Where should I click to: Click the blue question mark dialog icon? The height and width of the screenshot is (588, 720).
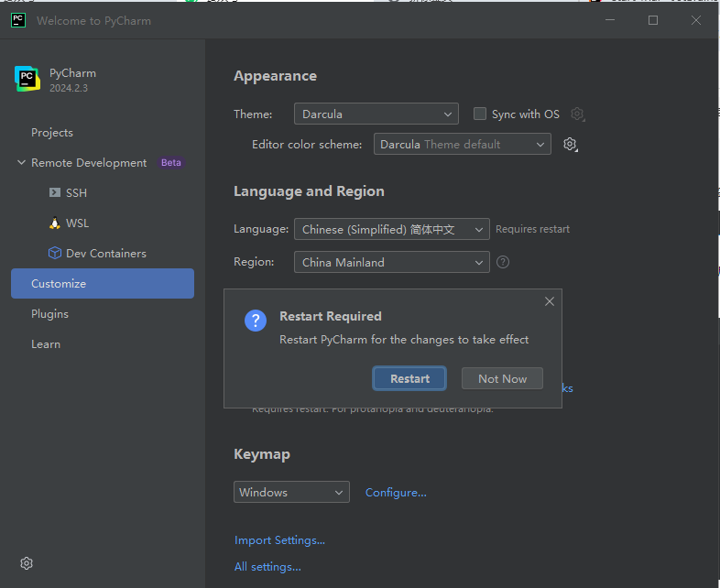[x=256, y=320]
